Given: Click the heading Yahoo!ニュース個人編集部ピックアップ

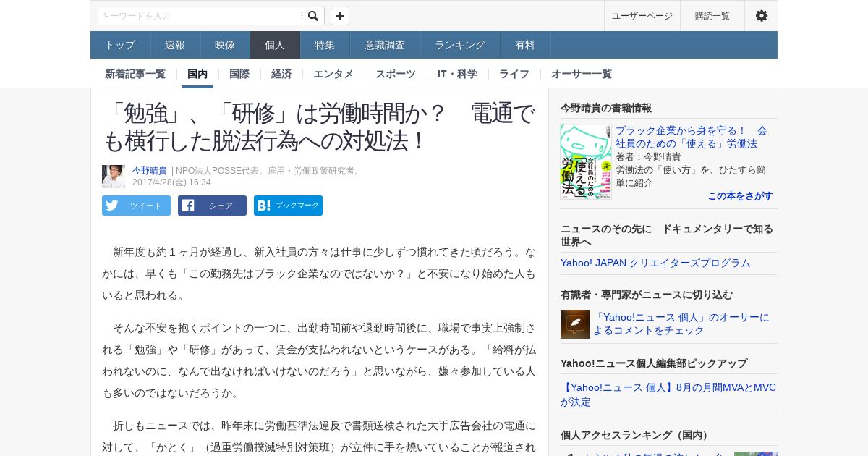Looking at the screenshot, I should (654, 363).
